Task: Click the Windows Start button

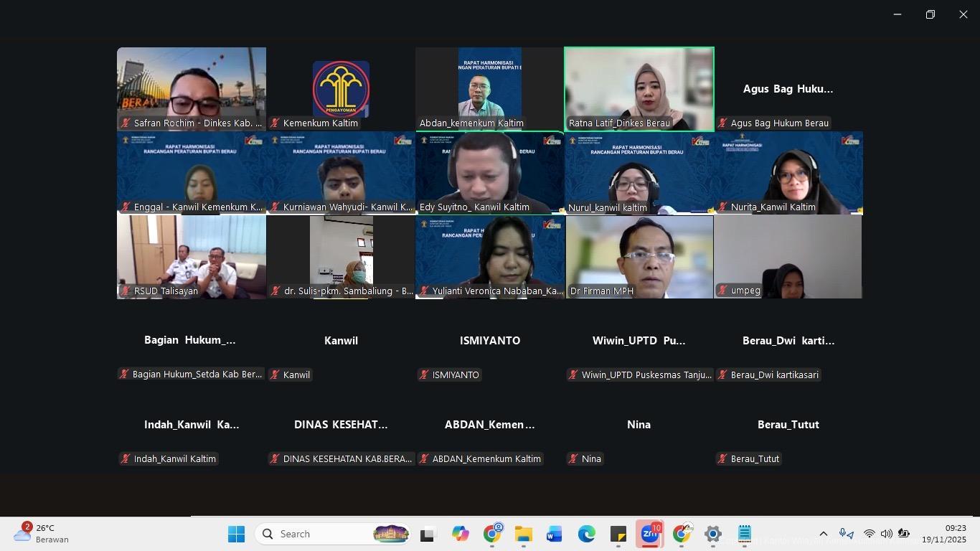Action: click(x=236, y=534)
